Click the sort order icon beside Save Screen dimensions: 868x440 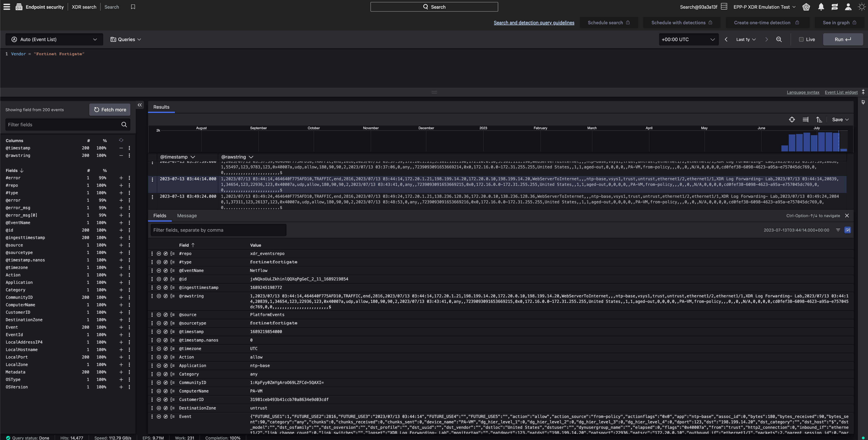point(819,120)
